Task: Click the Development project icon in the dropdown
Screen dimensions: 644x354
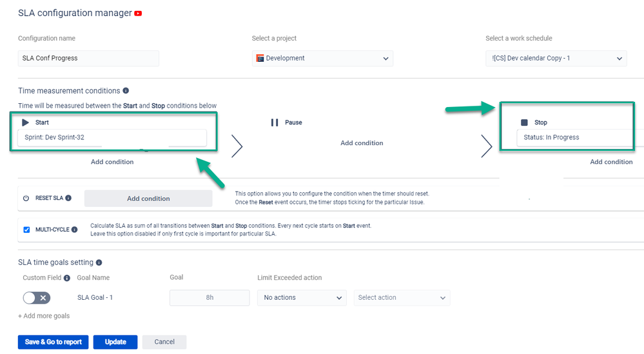Action: point(260,58)
